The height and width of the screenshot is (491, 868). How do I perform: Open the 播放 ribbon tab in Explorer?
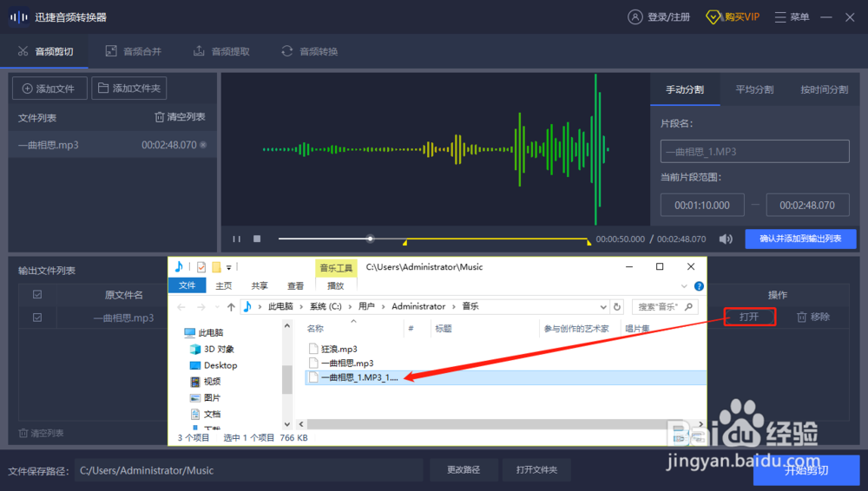coord(335,285)
